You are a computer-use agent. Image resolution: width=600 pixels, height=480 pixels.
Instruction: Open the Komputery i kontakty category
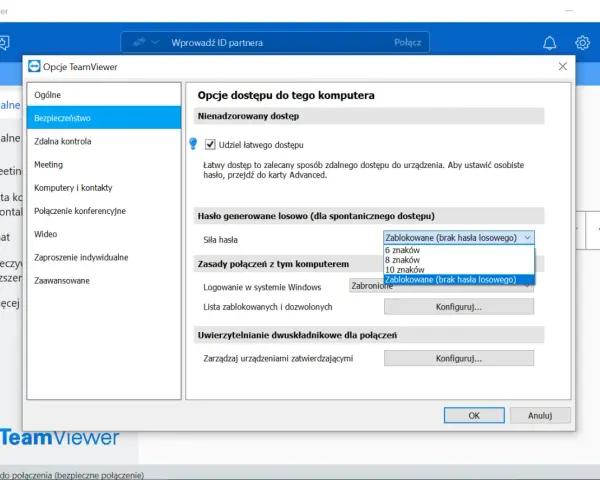coord(104,188)
